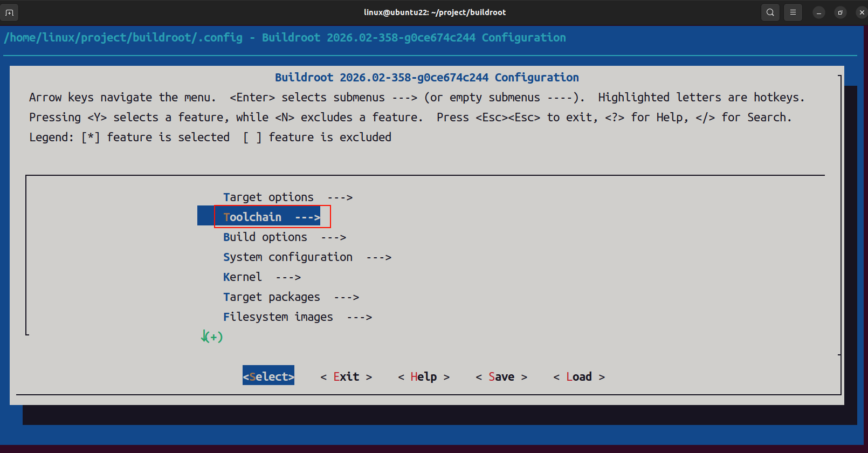Click the <Select> button
The image size is (868, 453).
click(x=268, y=376)
